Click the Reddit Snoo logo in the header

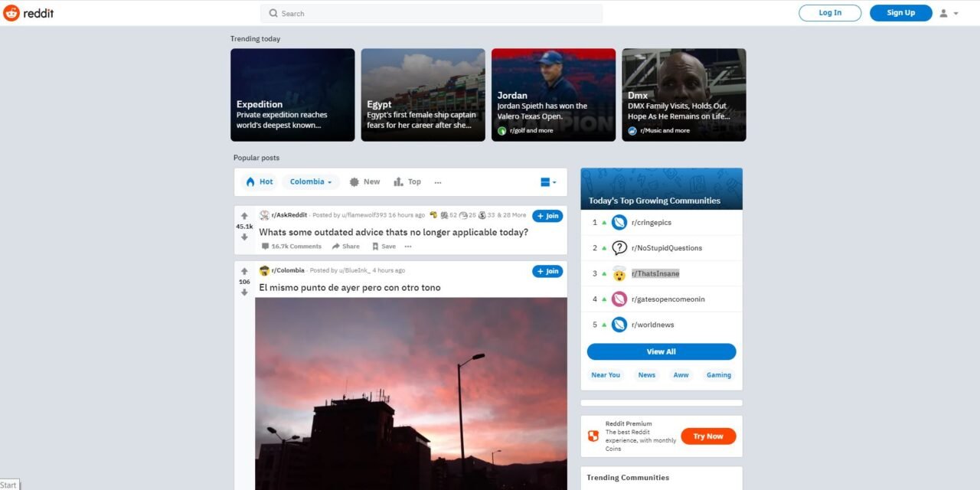[11, 13]
